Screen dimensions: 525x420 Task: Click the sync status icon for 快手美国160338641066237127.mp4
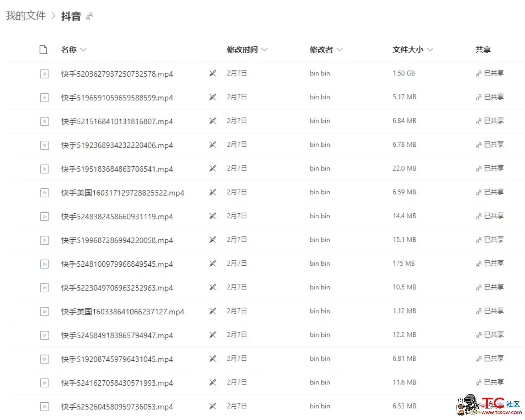(x=213, y=311)
